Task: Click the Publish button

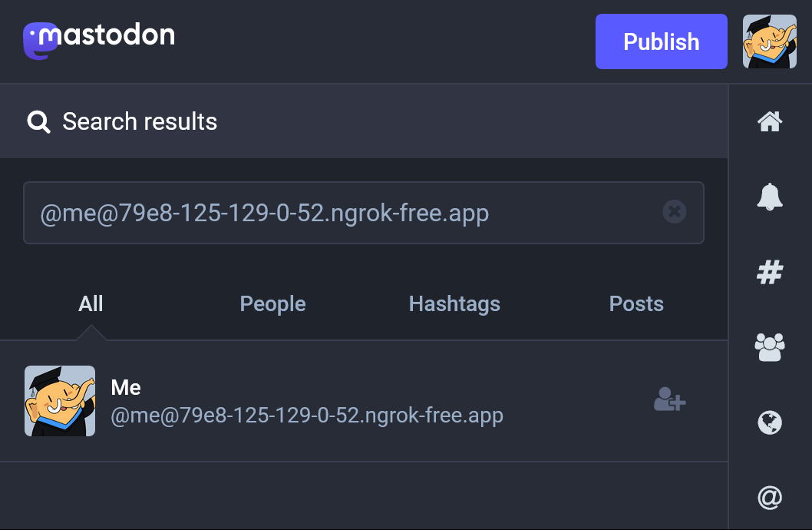Action: click(661, 41)
